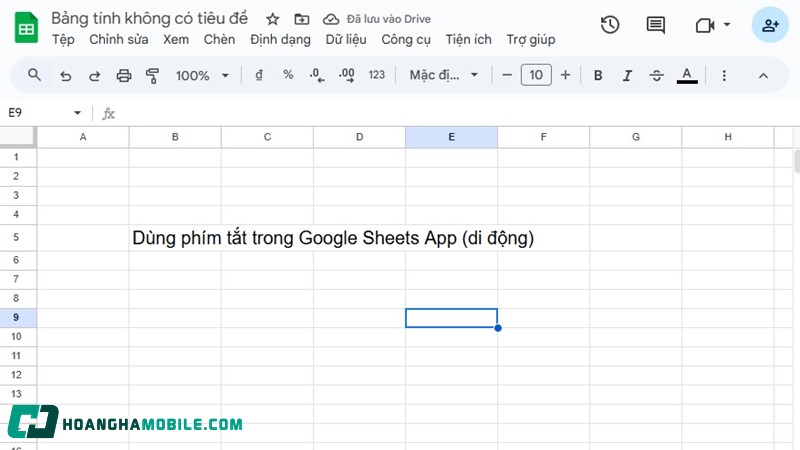
Task: Search the menus with magnifier icon
Action: [34, 75]
